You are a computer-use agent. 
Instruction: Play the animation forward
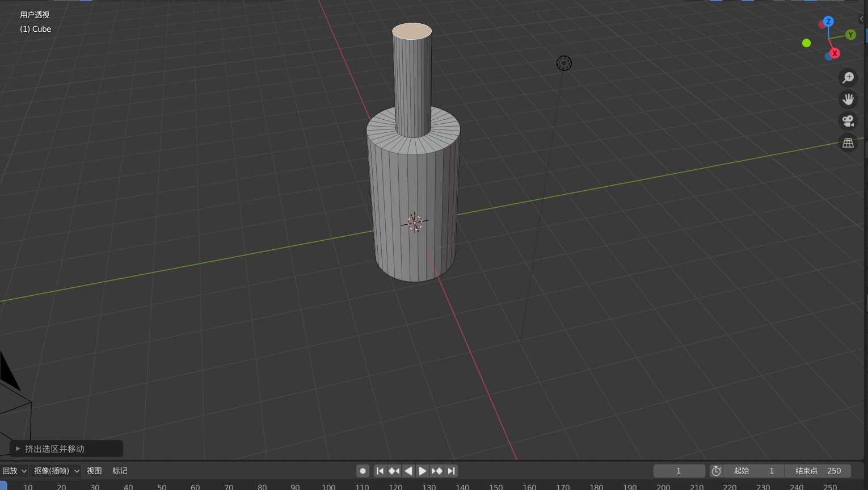[423, 471]
